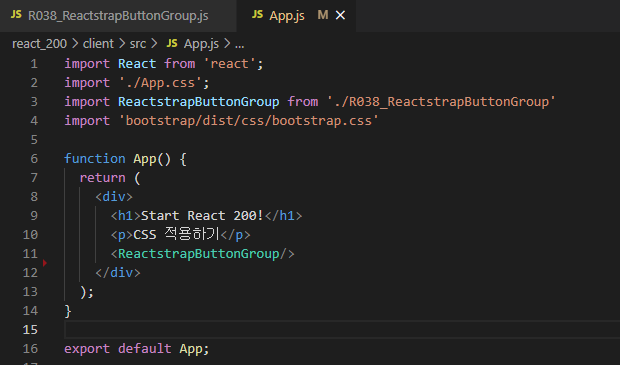Click React identifier on line 1
Screen dimensions: 620x365
point(137,64)
